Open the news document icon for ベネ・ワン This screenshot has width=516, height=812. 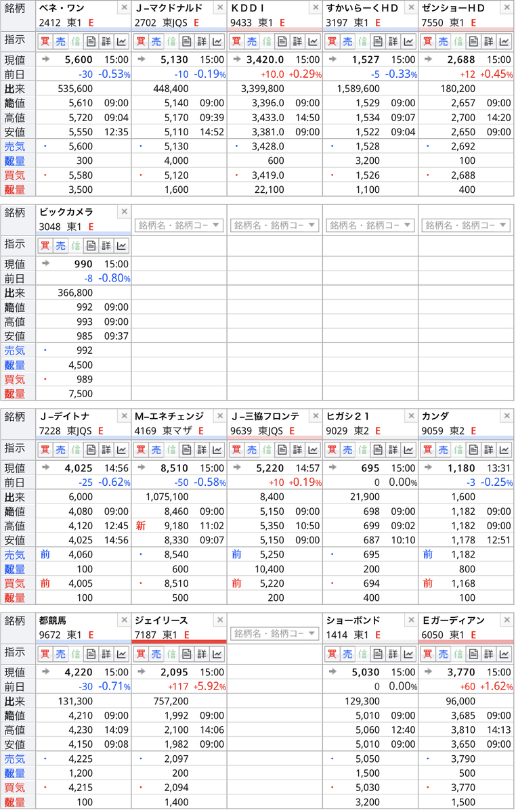91,41
